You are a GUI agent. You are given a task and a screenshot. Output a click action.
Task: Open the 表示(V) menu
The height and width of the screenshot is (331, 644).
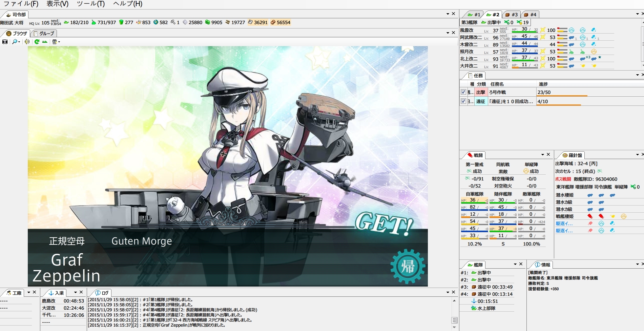[x=57, y=4]
